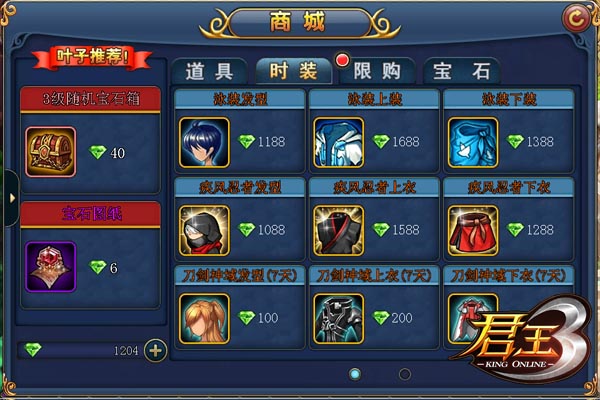This screenshot has width=600, height=400.
Task: Choose the orange ponytail hairstyle icon
Action: point(204,318)
